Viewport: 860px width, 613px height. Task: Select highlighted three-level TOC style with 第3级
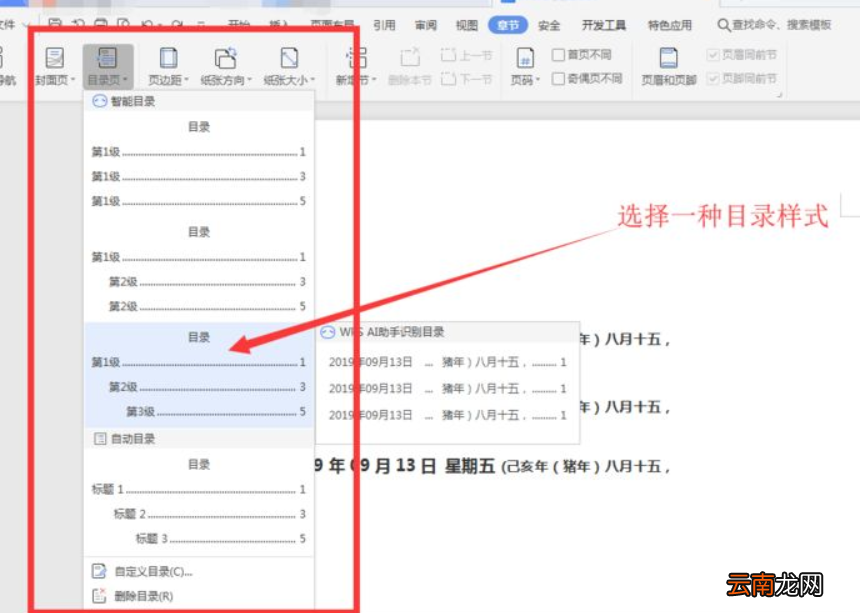click(x=199, y=375)
